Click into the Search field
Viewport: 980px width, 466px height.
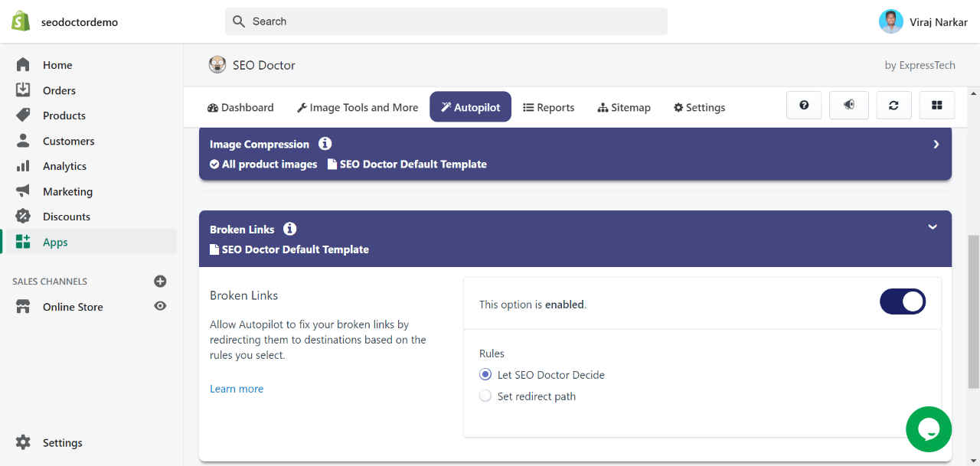[446, 21]
